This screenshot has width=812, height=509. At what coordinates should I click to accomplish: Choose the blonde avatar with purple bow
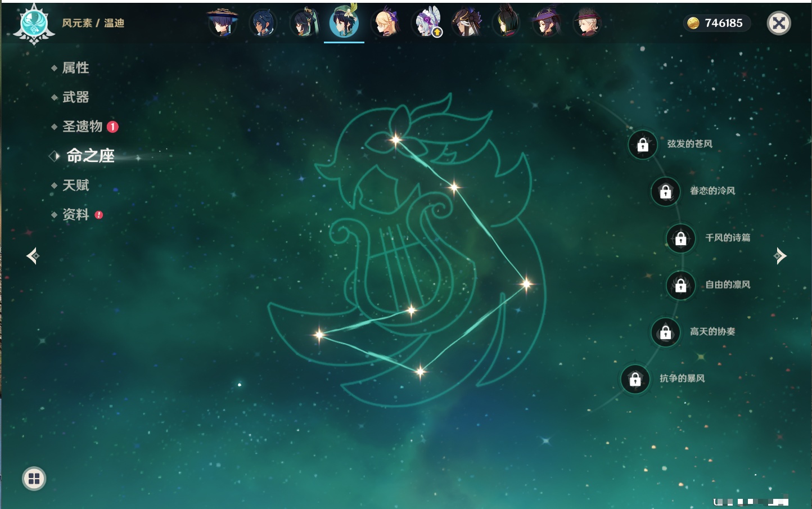(x=386, y=22)
